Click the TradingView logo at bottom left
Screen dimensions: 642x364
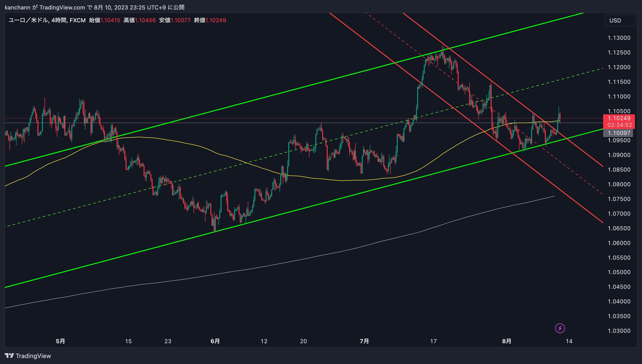[x=28, y=356]
